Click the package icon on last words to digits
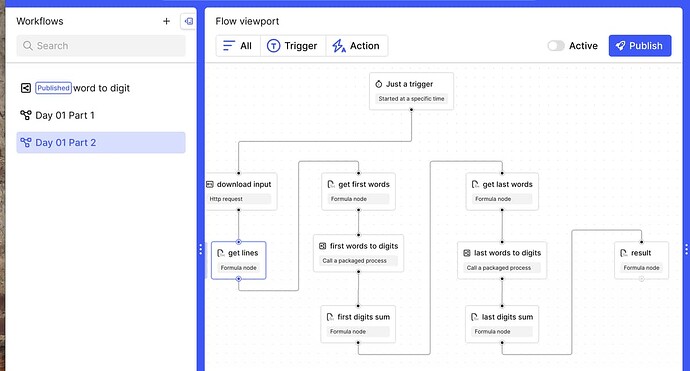Viewport: 690px width, 371px height. (x=467, y=253)
